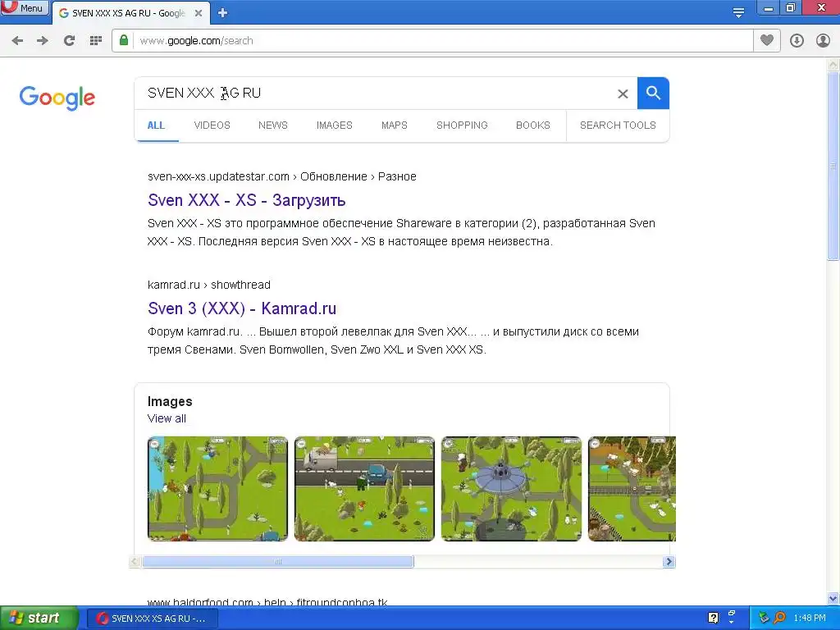The height and width of the screenshot is (630, 840).
Task: Click kamrad.ru › showthread breadcrumb text
Action: click(x=209, y=285)
